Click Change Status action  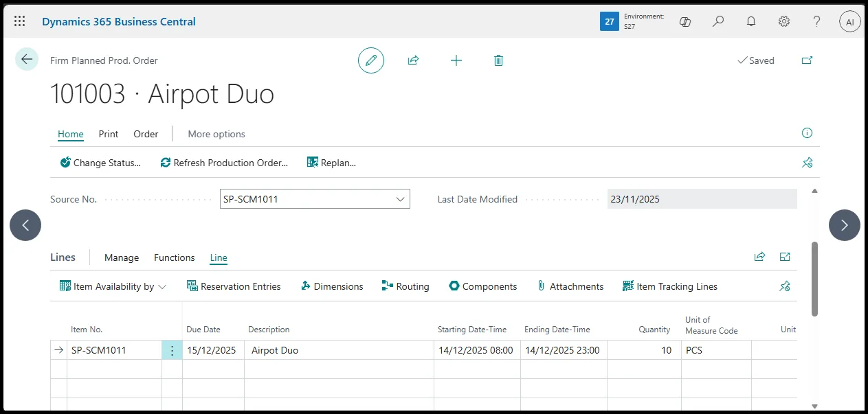point(100,163)
